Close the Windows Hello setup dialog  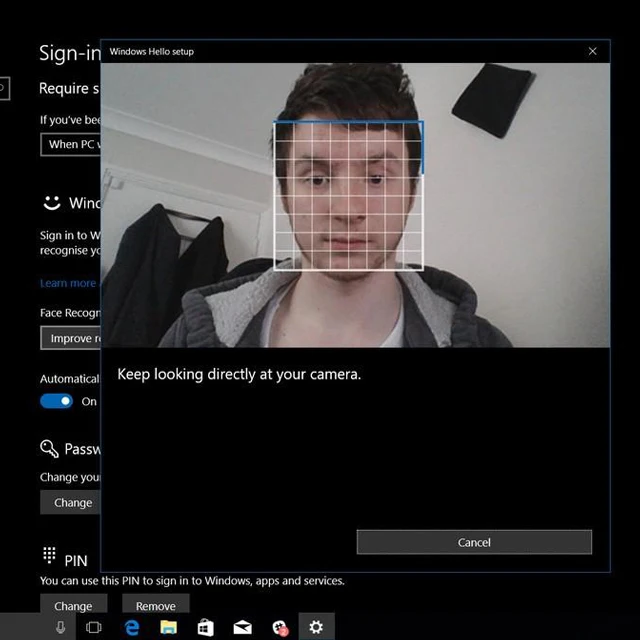592,51
